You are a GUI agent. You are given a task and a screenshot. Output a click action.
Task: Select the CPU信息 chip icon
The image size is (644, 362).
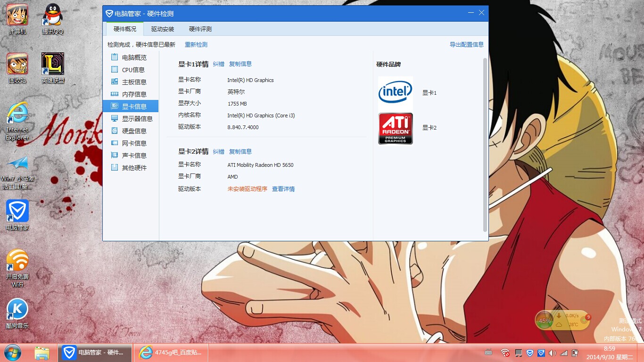point(114,69)
